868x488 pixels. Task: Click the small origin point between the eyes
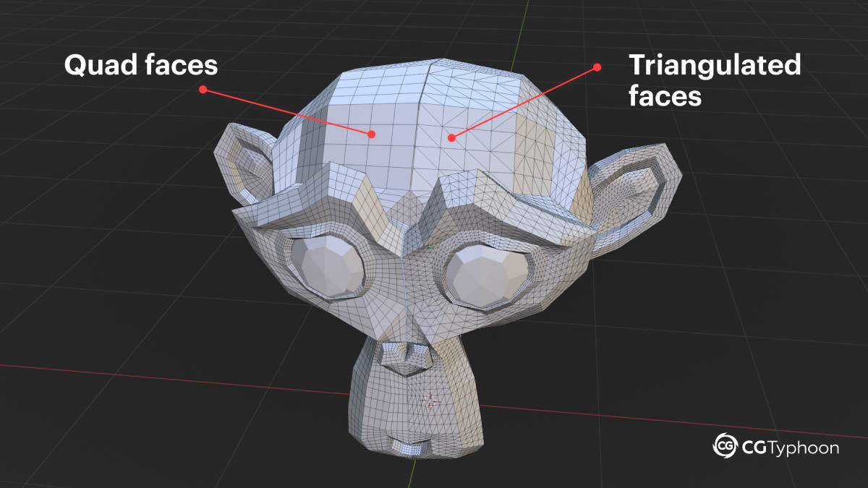430,247
